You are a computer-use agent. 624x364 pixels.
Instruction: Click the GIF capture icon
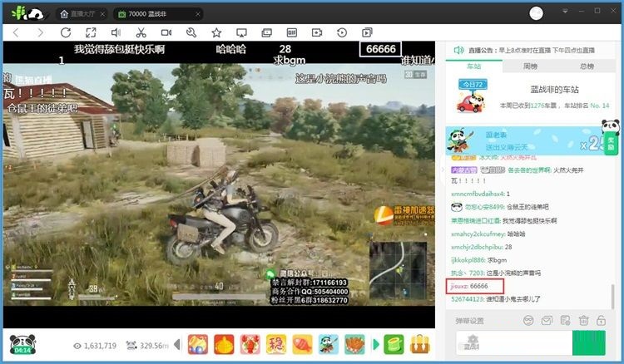[x=291, y=32]
